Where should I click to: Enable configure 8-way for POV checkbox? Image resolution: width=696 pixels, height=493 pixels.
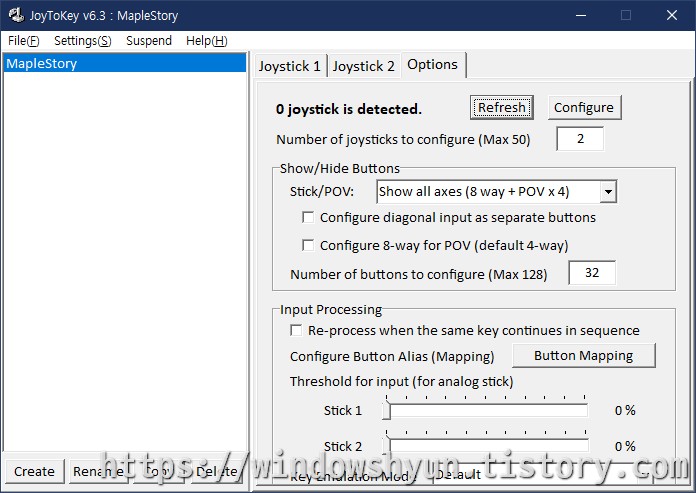(x=308, y=245)
